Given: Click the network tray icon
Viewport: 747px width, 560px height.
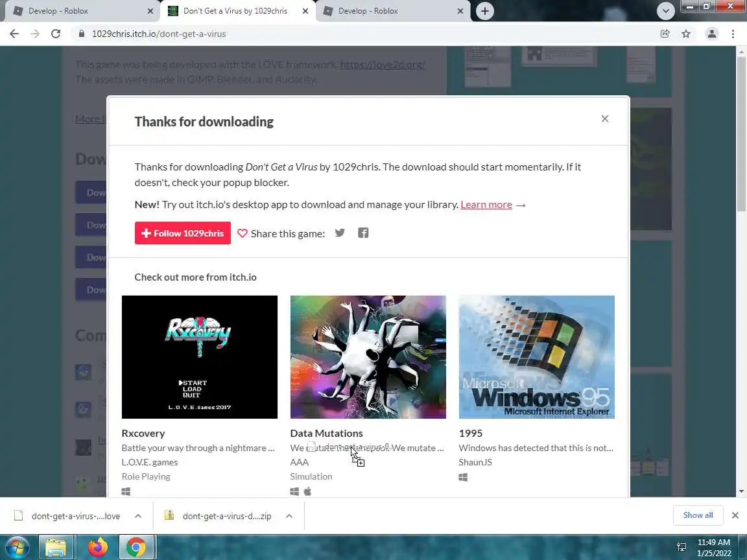Looking at the screenshot, I should click(682, 546).
